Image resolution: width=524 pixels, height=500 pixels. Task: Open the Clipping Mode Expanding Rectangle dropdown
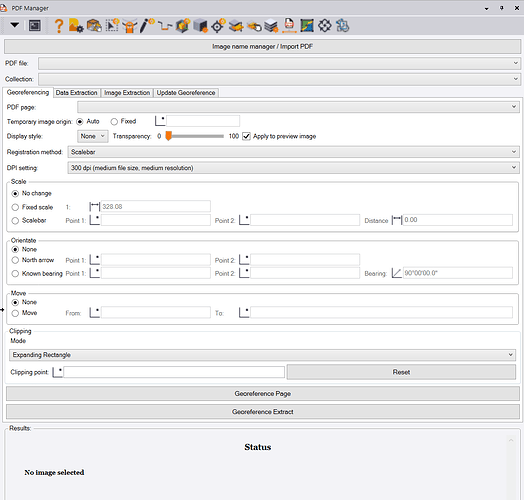262,355
